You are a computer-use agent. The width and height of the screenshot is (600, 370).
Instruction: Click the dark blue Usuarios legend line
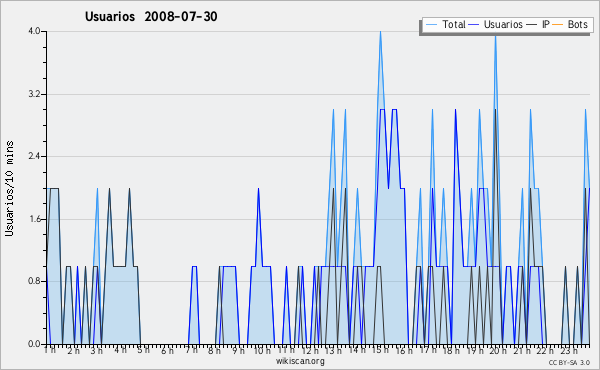click(474, 25)
